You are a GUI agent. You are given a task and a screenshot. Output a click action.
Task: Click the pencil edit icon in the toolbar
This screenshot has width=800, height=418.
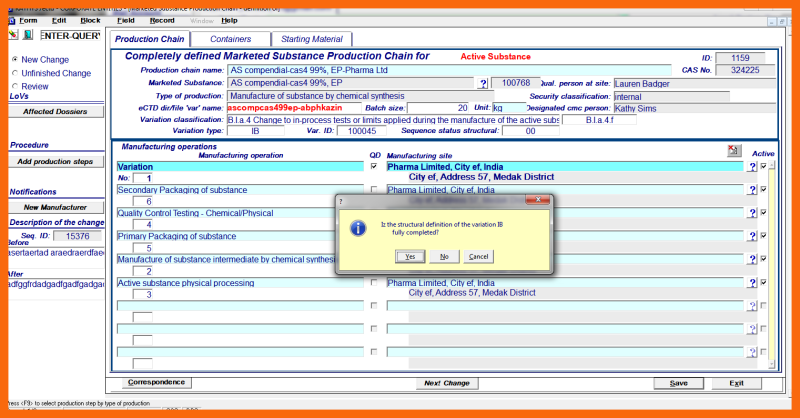pos(13,35)
